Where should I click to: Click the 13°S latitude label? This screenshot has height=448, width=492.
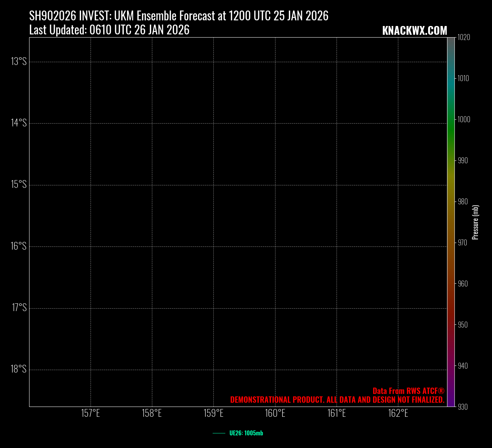(19, 62)
